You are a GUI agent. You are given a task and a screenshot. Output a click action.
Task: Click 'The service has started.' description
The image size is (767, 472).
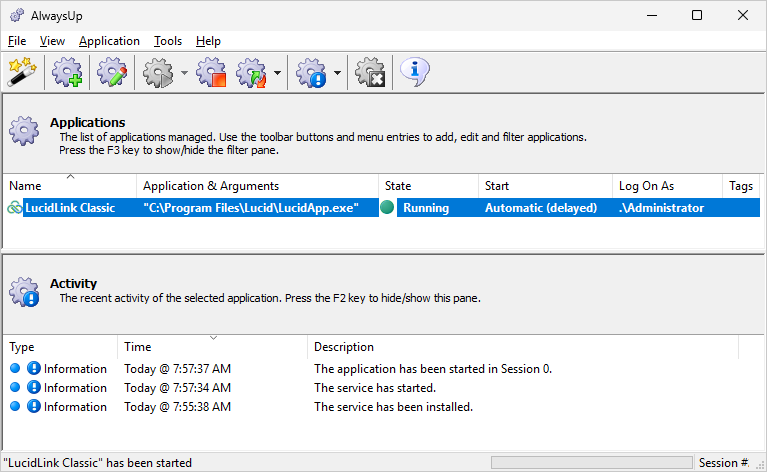375,388
